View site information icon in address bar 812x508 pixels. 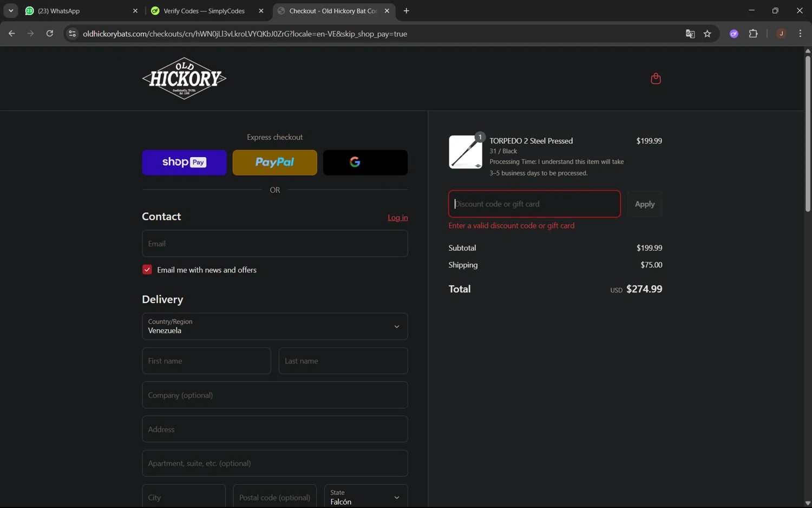pos(72,34)
